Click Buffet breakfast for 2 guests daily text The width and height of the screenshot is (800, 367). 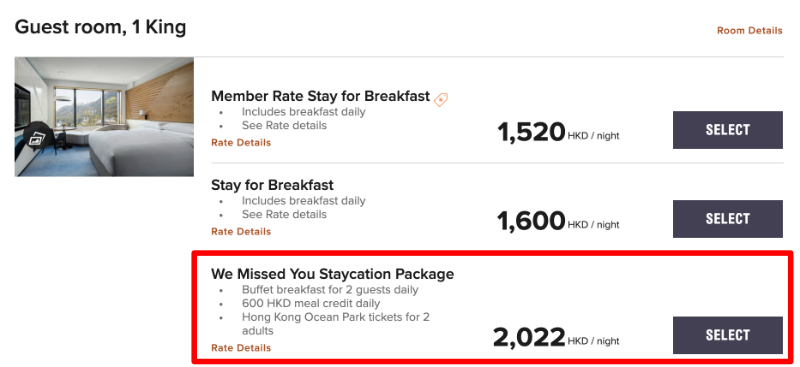click(330, 290)
